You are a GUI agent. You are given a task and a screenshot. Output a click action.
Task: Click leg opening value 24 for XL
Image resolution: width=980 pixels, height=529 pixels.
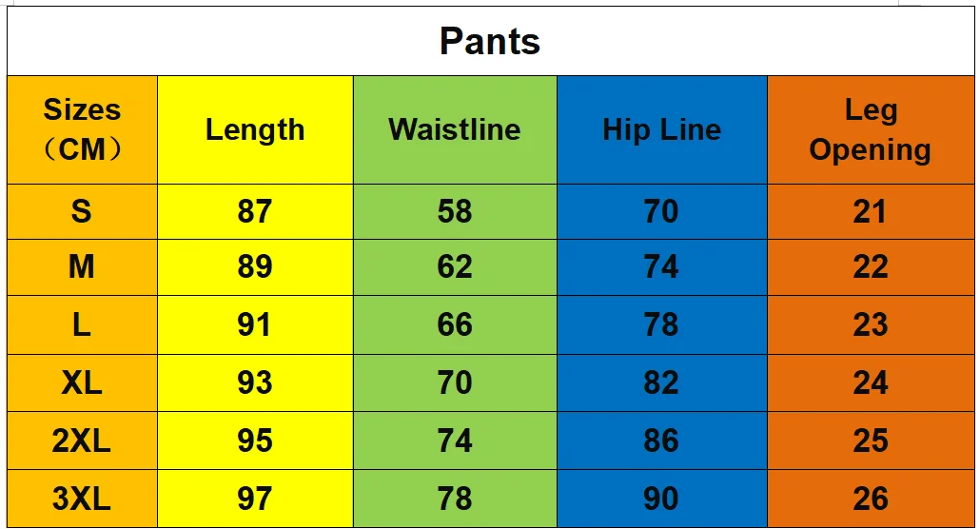(871, 382)
